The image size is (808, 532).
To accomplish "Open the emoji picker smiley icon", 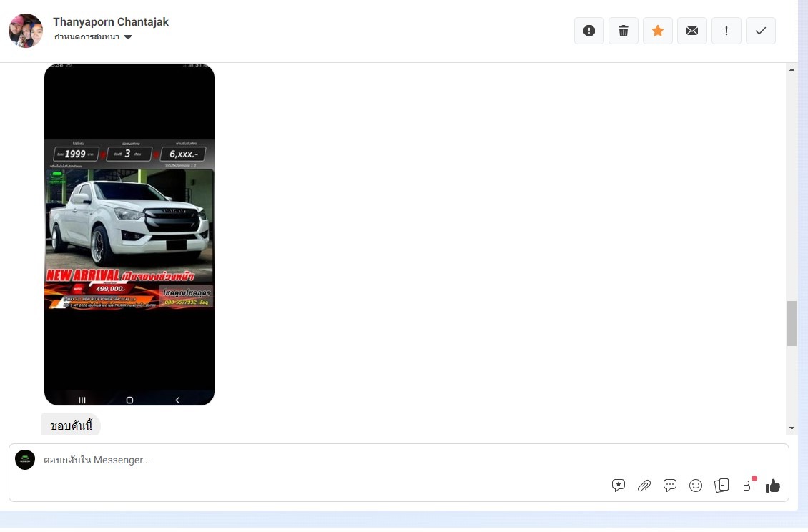I will pos(696,485).
